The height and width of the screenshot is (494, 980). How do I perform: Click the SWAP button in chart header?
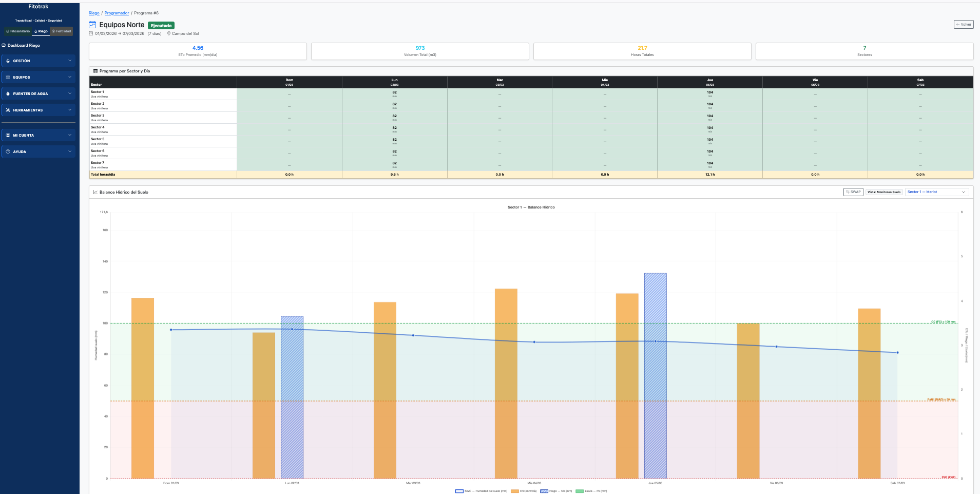(x=853, y=192)
